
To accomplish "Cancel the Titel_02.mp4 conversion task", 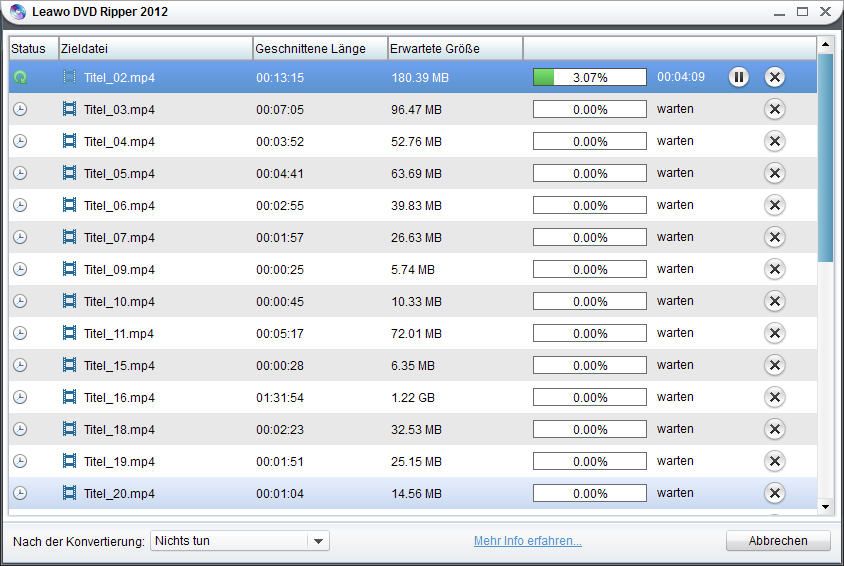I will click(x=774, y=77).
